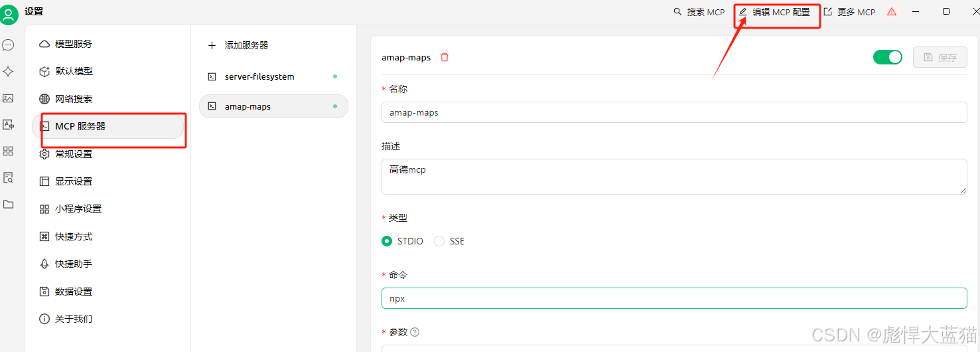980x352 pixels.
Task: Open the image painting sidebar icon
Action: click(x=8, y=98)
